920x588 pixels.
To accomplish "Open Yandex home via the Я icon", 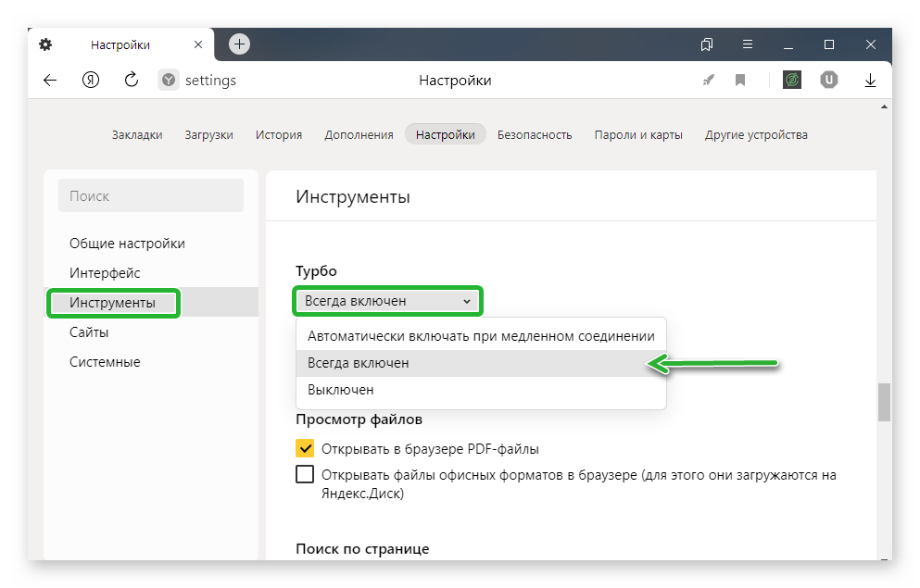I will pyautogui.click(x=91, y=80).
